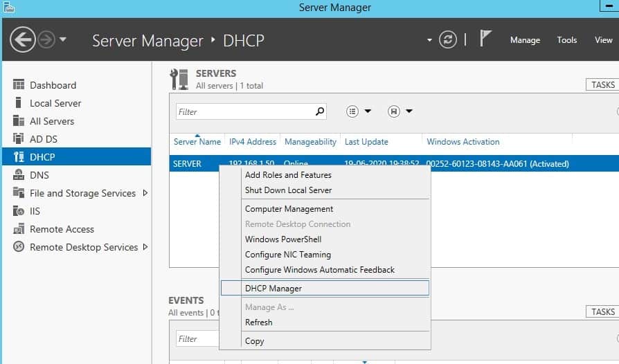619x364 pixels.
Task: Click the save query icon
Action: pos(394,111)
